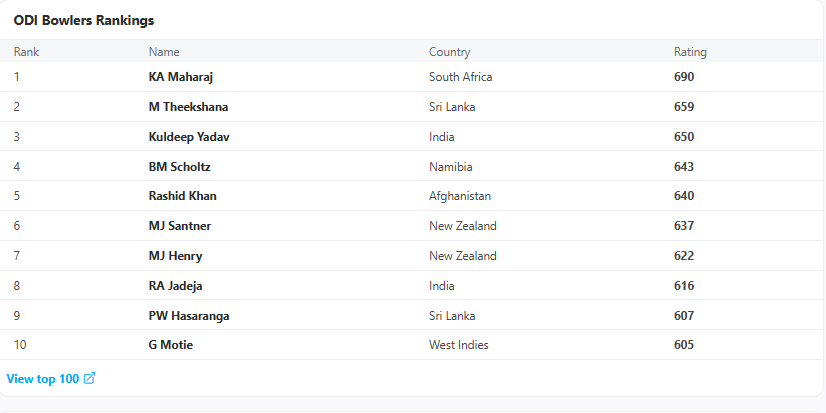
Task: Open PW Hasaranga's entry
Action: (x=189, y=316)
